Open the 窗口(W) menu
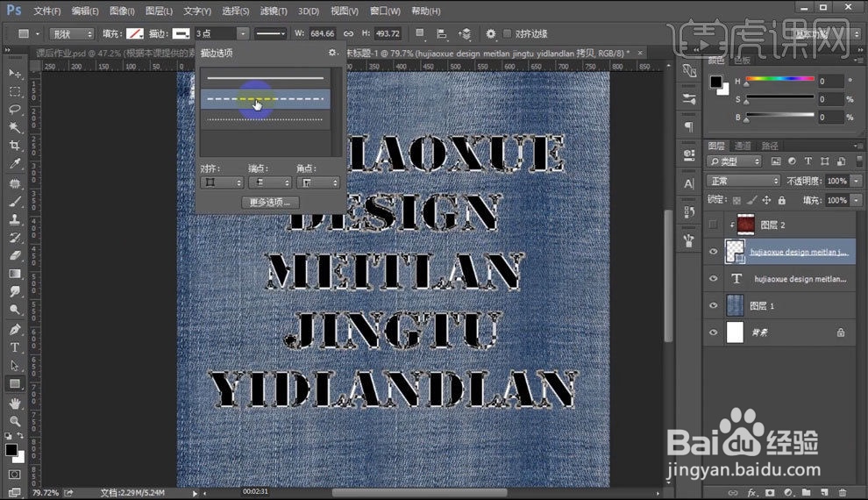Screen dimensions: 868x500 click(x=385, y=11)
